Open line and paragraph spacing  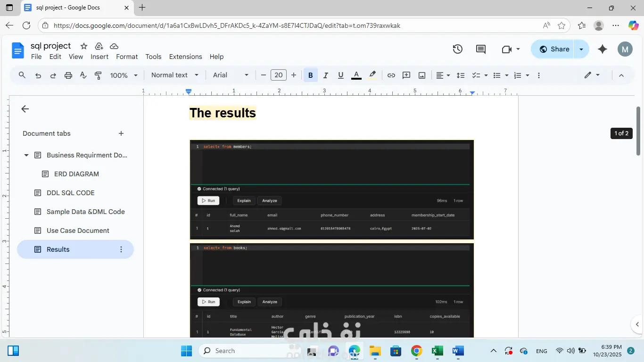point(461,75)
